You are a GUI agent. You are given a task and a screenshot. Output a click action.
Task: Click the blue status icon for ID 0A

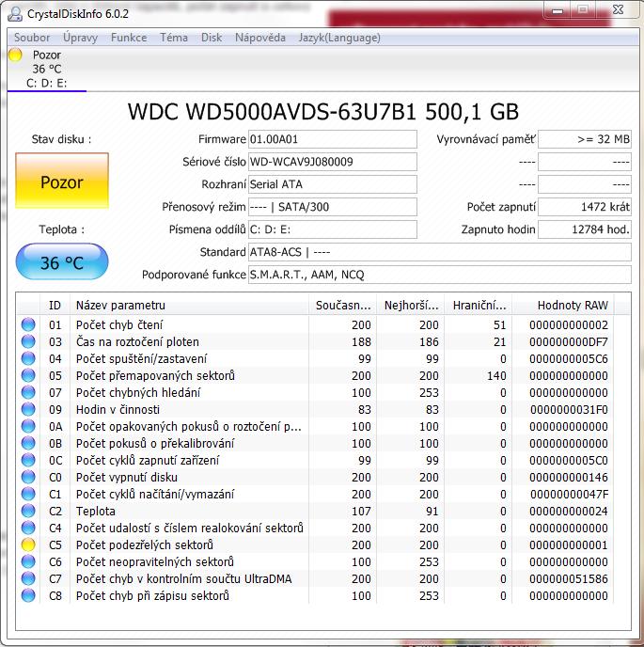click(x=28, y=426)
